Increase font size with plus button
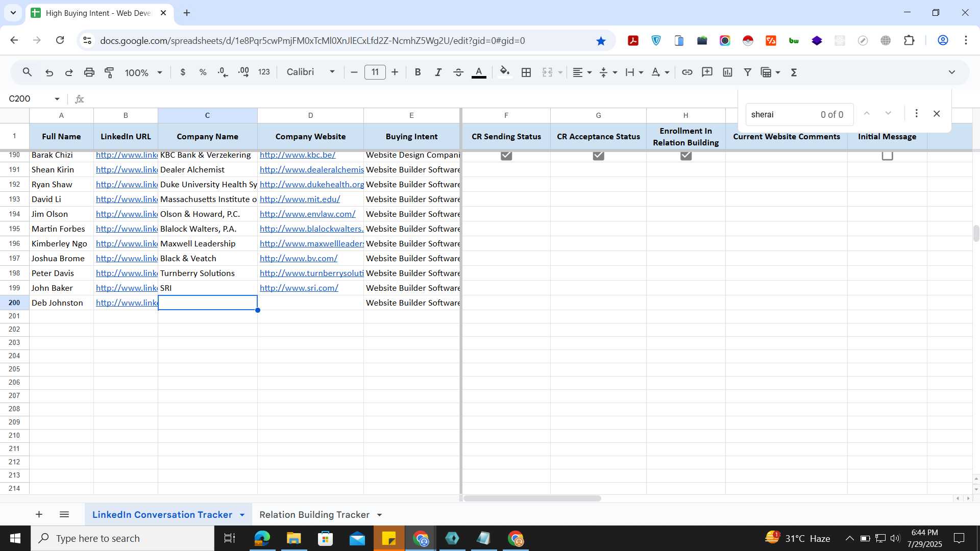Screen dimensions: 980x551 (x=395, y=72)
